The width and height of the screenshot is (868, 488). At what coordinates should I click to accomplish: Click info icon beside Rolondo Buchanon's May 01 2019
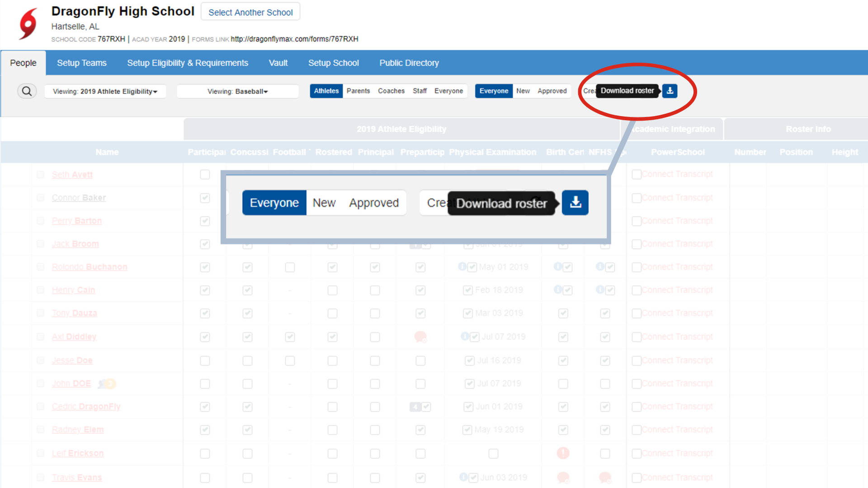click(462, 267)
